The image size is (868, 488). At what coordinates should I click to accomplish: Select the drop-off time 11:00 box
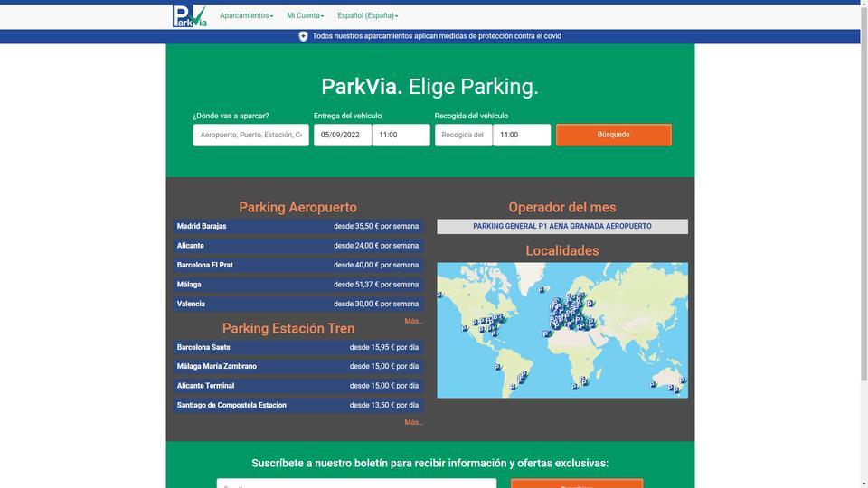[x=401, y=135]
